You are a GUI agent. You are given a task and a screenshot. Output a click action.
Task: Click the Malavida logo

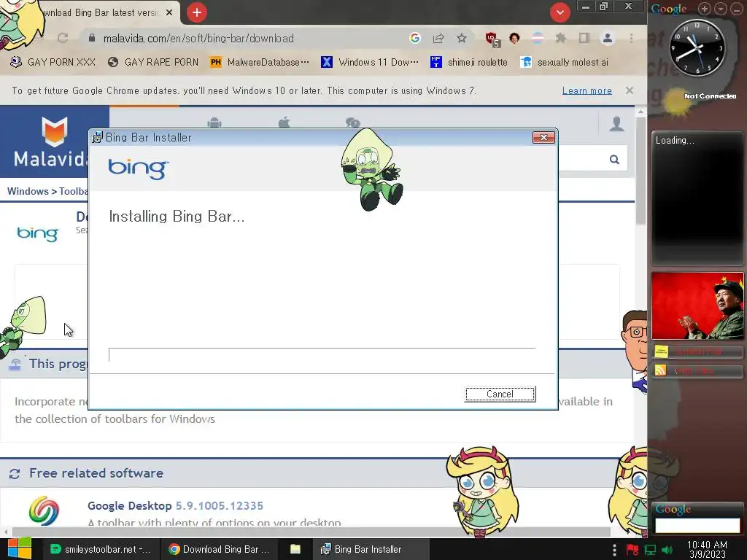pos(52,142)
